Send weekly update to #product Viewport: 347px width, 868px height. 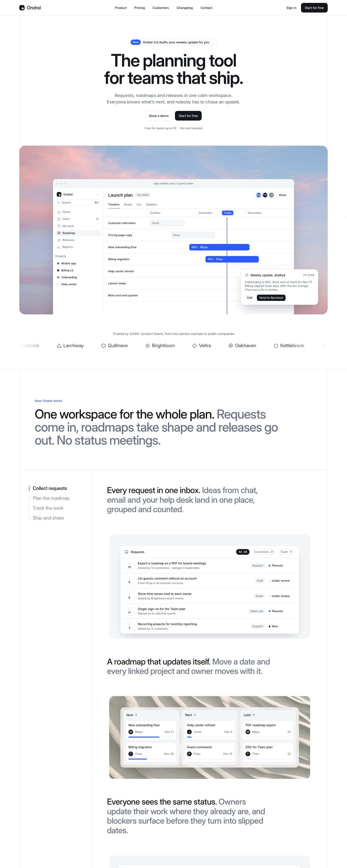pyautogui.click(x=271, y=298)
